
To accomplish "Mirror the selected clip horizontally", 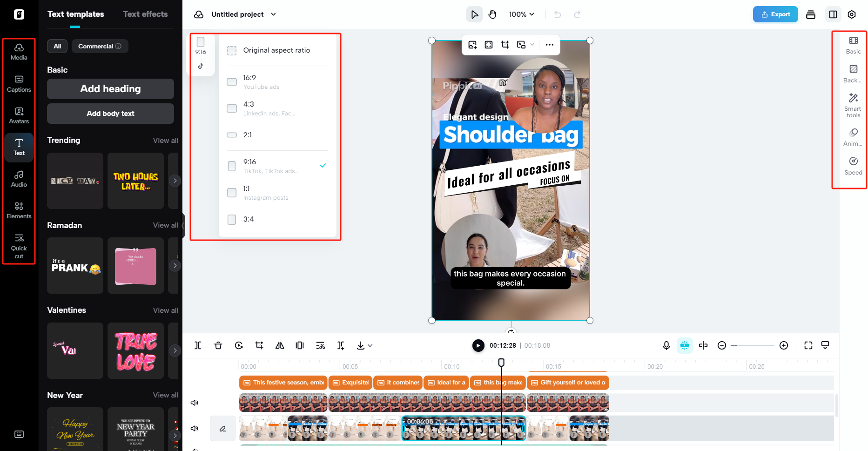I will 280,345.
